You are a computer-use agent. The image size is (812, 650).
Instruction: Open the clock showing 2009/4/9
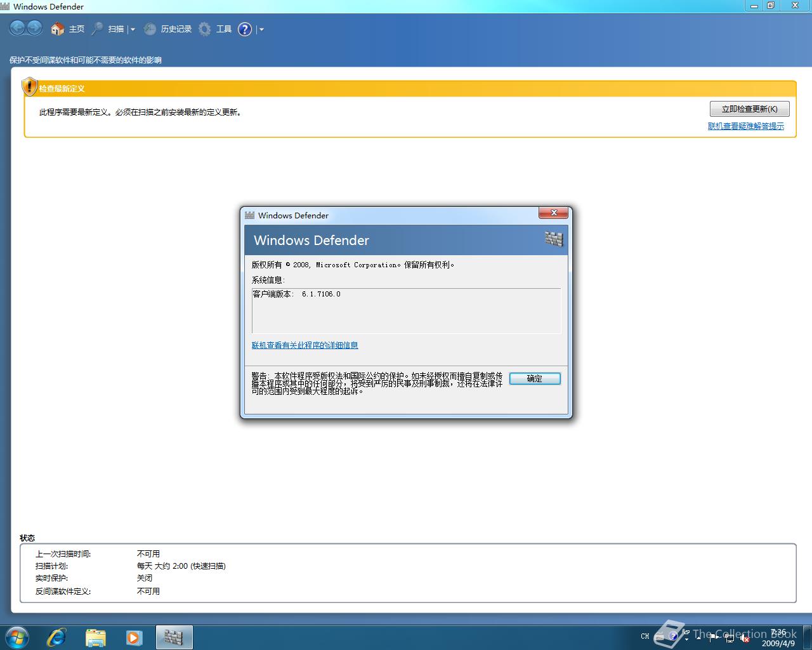pos(778,638)
